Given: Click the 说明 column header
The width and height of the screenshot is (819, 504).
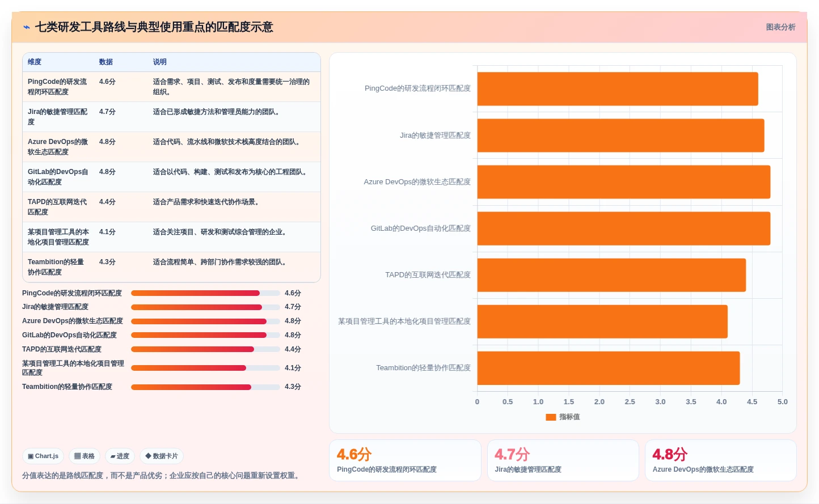Looking at the screenshot, I should [160, 62].
